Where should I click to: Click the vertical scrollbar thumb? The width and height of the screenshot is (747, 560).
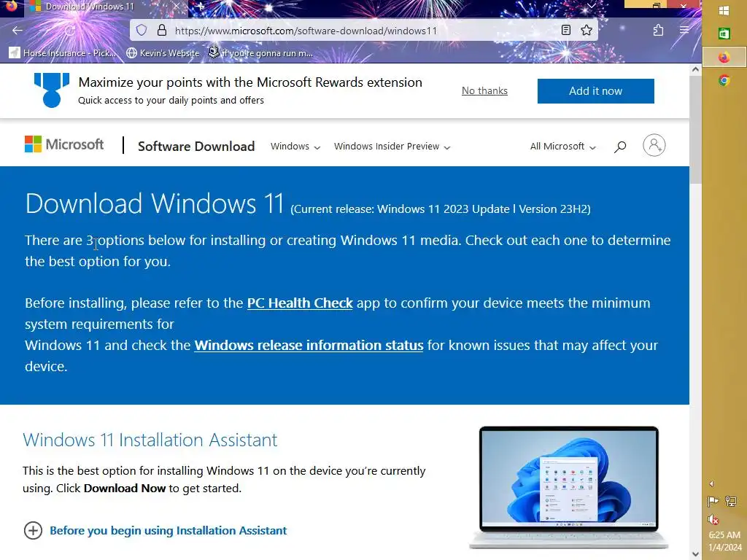pos(695,129)
